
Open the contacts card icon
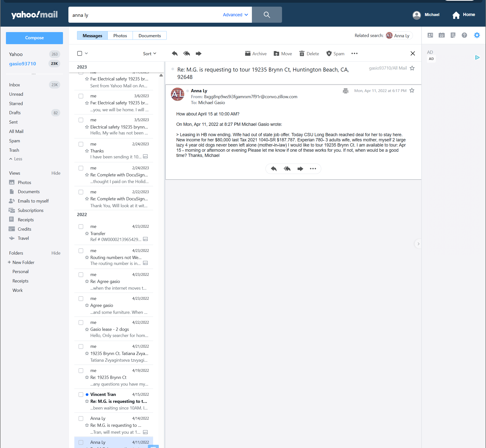[x=430, y=35]
